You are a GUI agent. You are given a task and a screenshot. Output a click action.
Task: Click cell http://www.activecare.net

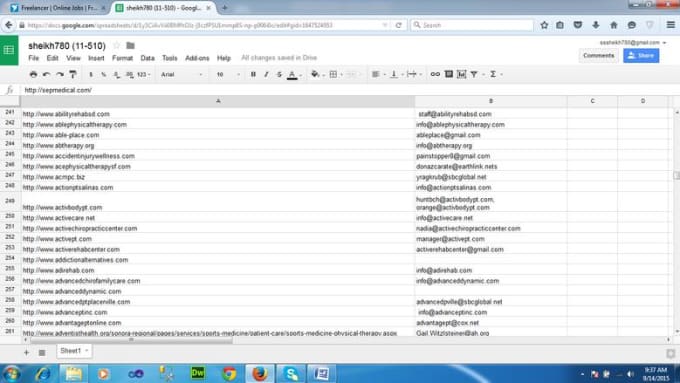(x=218, y=218)
